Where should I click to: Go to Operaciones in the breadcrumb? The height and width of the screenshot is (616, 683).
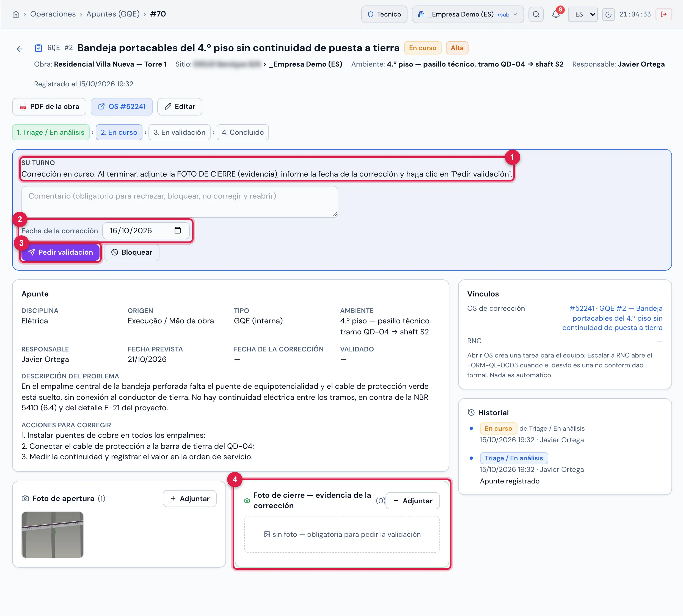click(53, 14)
